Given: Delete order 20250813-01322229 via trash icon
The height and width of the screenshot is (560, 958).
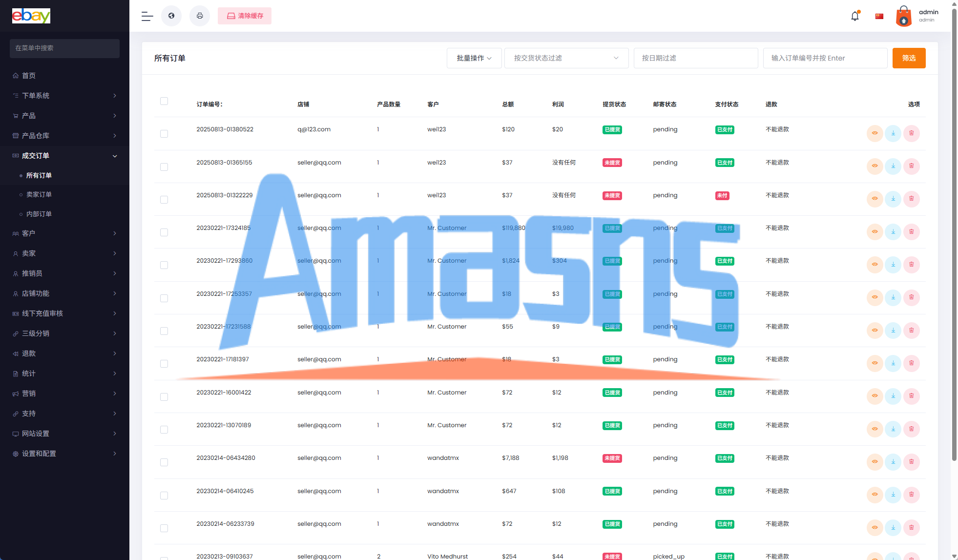Looking at the screenshot, I should coord(911,199).
